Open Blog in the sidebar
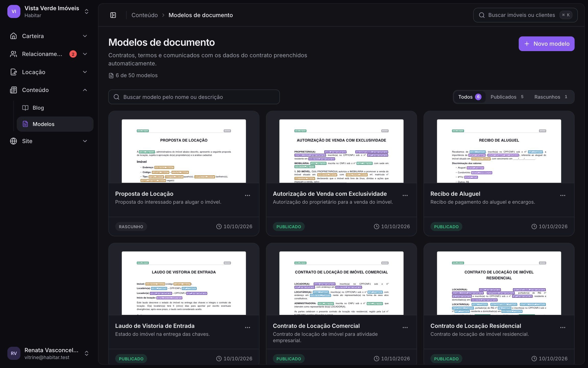 click(x=55, y=108)
